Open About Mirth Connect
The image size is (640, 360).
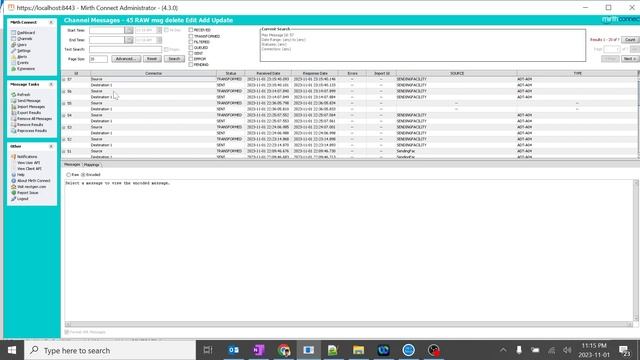tap(33, 180)
